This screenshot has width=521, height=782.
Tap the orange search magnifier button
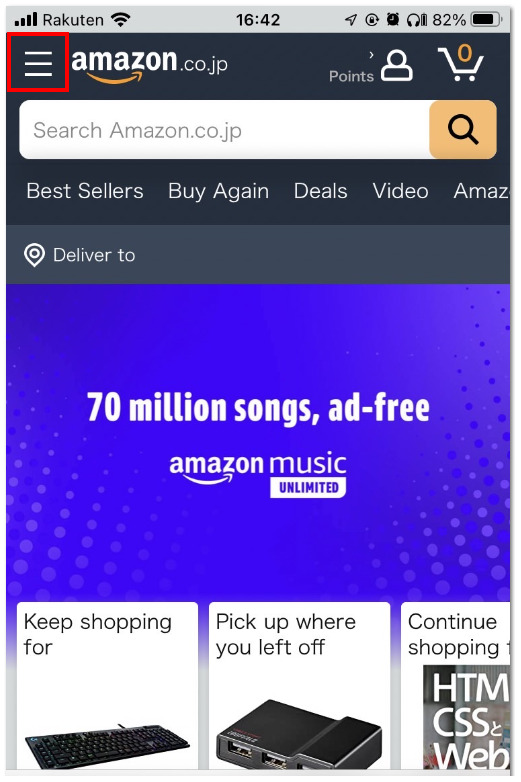463,130
